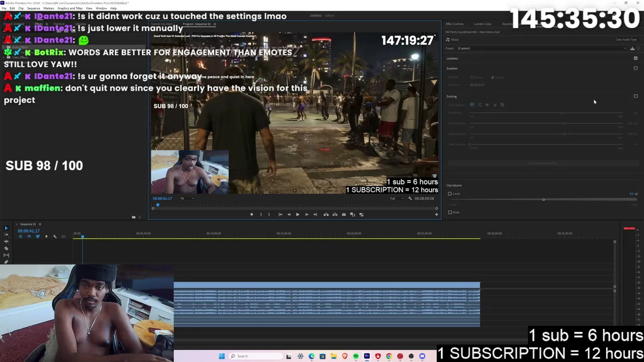
Task: Click the Music audio type note icon
Action: point(448,39)
